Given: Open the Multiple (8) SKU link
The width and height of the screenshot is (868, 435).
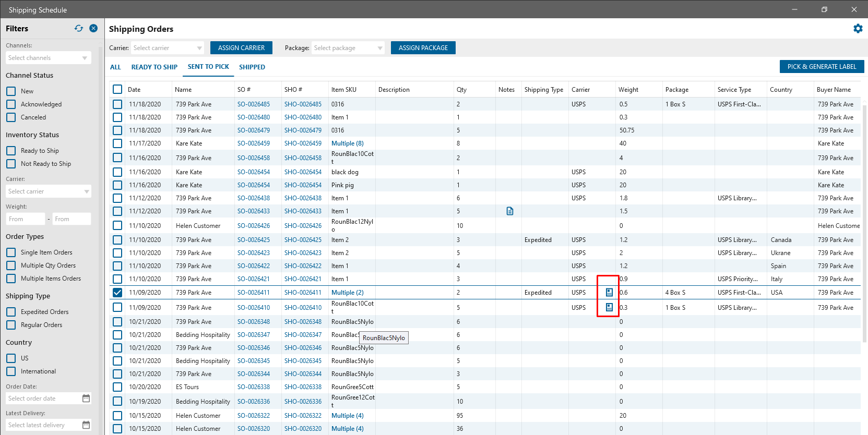Looking at the screenshot, I should pyautogui.click(x=348, y=143).
